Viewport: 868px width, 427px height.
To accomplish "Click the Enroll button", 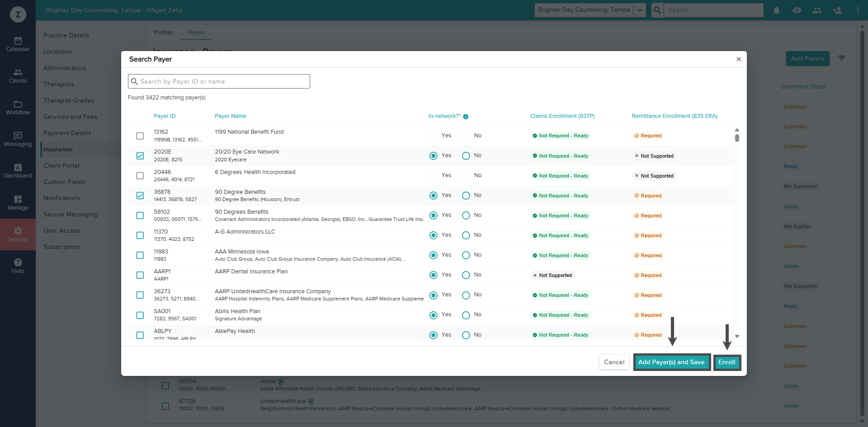I will [727, 362].
